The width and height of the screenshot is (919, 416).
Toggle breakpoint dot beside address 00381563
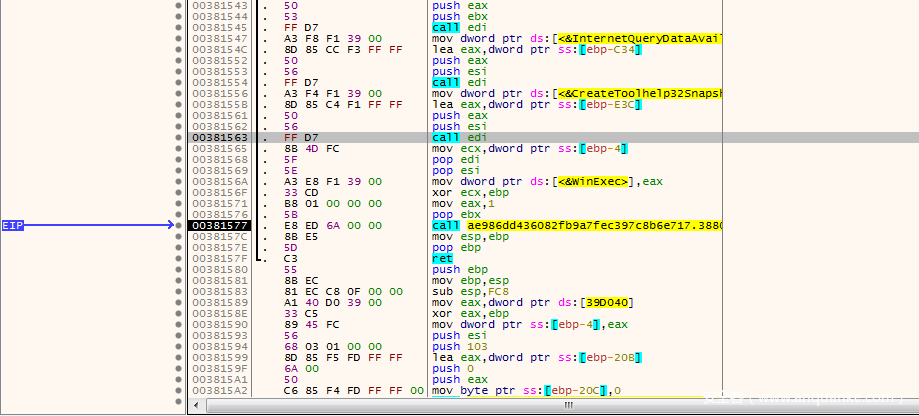[179, 137]
